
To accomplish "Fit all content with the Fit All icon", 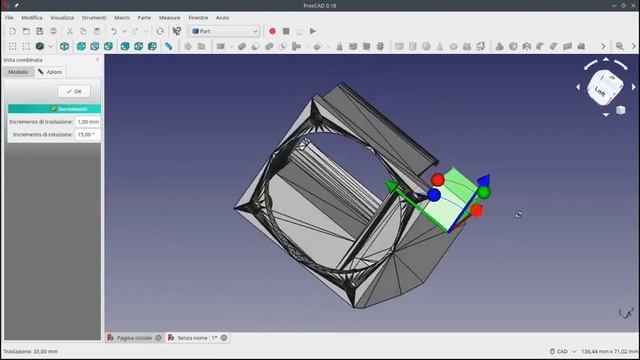I will (13, 46).
